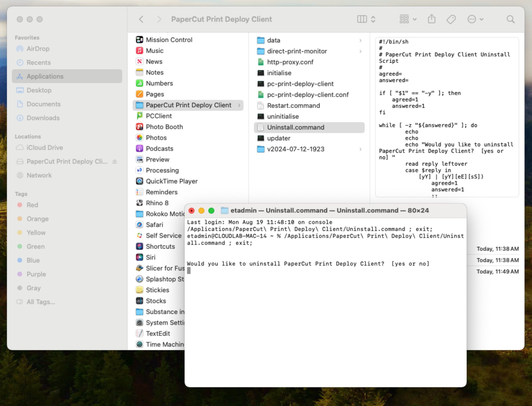This screenshot has width=532, height=406.
Task: Click the Terminal prompt cursor line
Action: (x=189, y=271)
